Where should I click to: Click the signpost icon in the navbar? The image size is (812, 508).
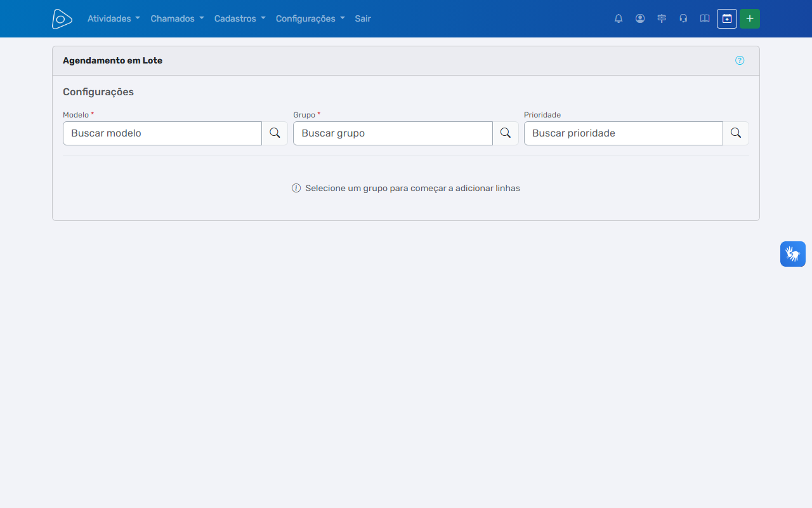[662, 19]
